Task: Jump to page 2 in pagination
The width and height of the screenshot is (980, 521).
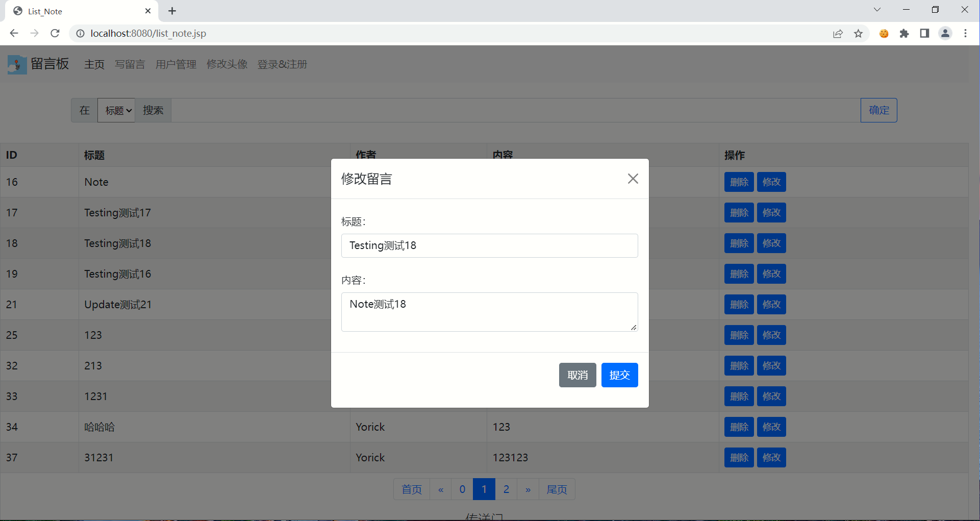Action: [506, 489]
